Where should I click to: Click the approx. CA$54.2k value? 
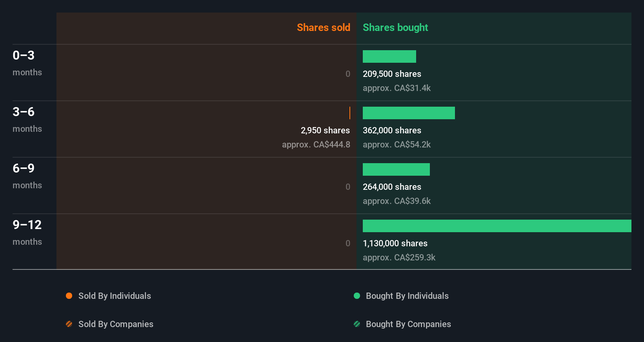tap(397, 145)
